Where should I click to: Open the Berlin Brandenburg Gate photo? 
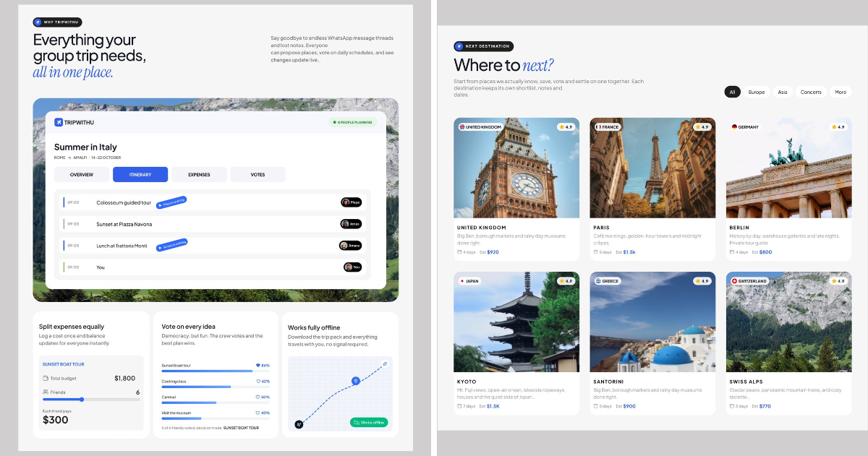click(788, 168)
